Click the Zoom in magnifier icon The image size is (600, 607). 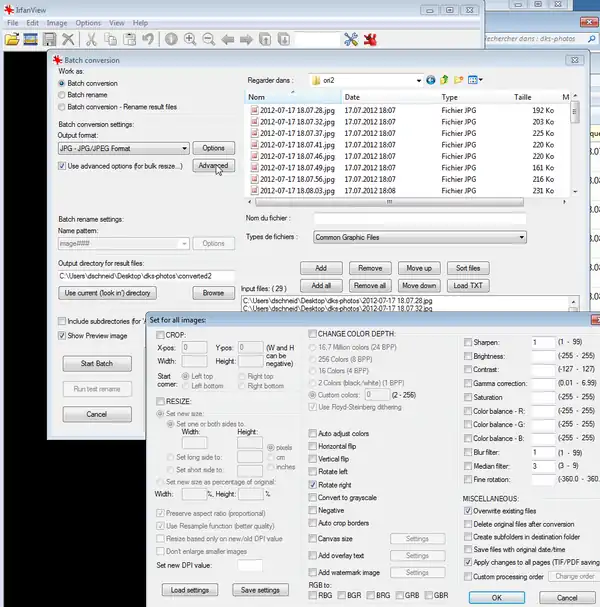click(189, 40)
